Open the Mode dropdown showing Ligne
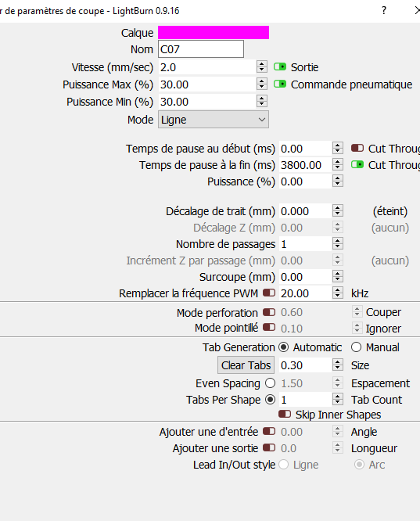 pyautogui.click(x=214, y=120)
